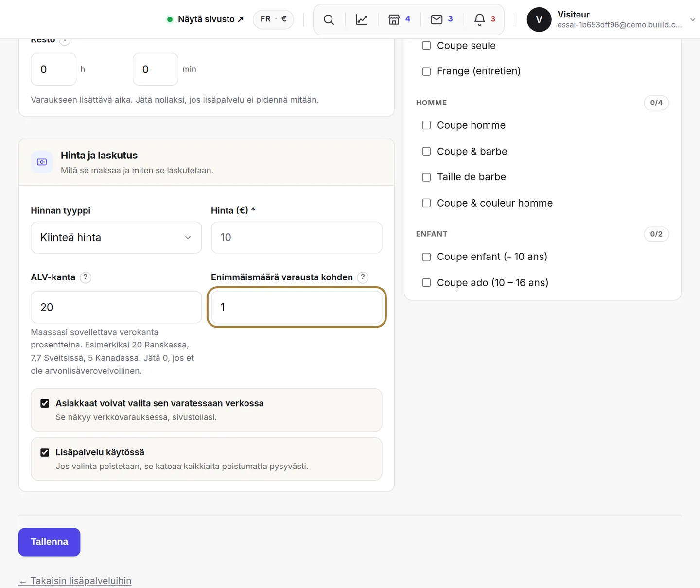This screenshot has height=588, width=700.
Task: Click the Visiteur avatar circle
Action: point(539,19)
